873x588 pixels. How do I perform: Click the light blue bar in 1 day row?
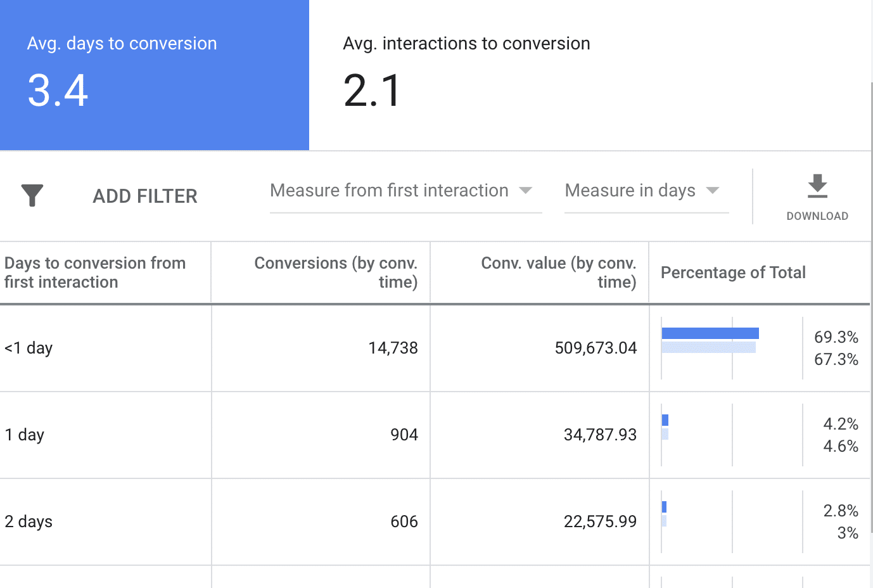(x=665, y=434)
